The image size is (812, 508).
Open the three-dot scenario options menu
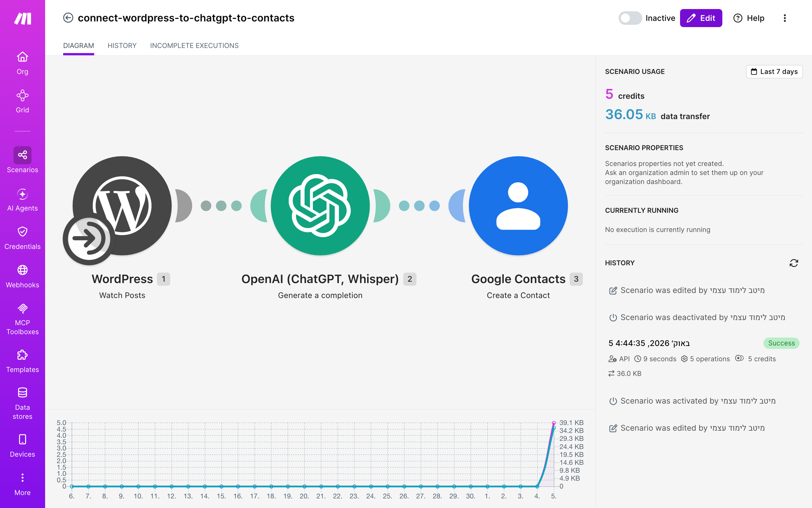click(x=784, y=18)
